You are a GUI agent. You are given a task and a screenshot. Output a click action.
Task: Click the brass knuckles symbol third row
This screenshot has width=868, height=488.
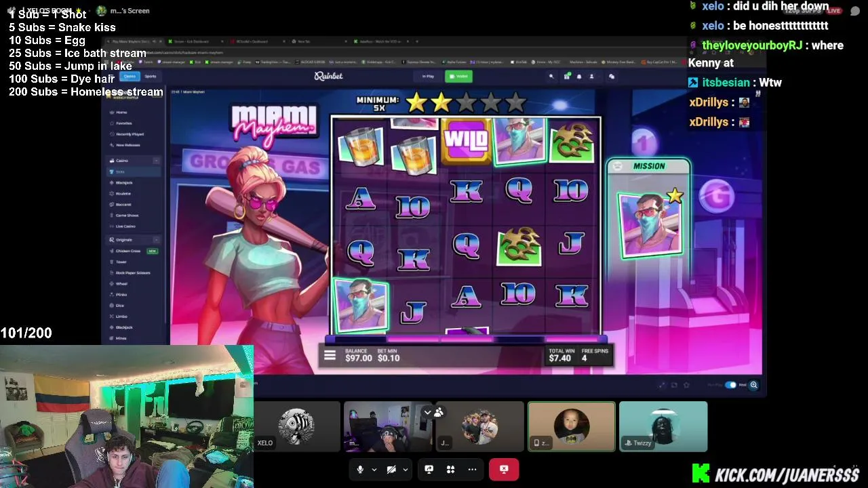[519, 245]
